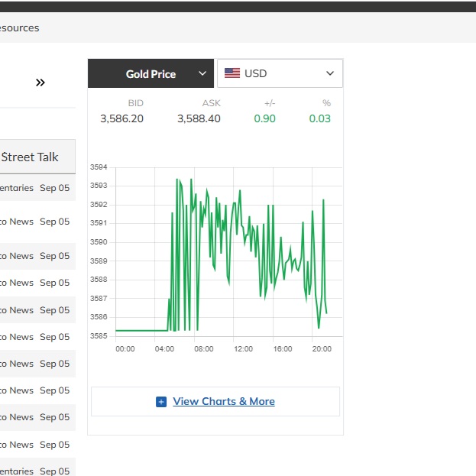
Task: Expand the Gold Price chevron arrow
Action: [202, 73]
